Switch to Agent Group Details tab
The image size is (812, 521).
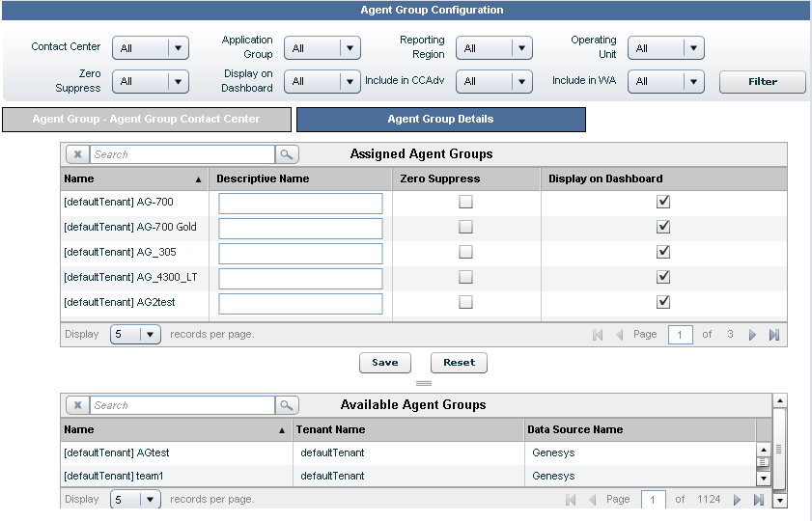click(441, 120)
